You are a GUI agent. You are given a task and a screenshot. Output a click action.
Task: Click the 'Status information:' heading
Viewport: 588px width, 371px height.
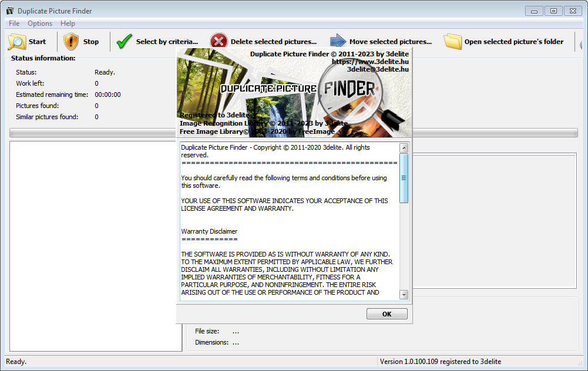43,58
